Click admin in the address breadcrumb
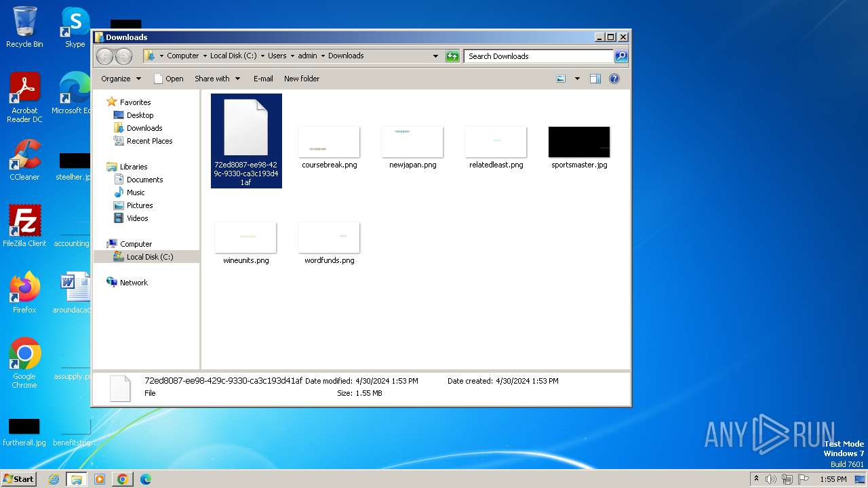 tap(307, 56)
